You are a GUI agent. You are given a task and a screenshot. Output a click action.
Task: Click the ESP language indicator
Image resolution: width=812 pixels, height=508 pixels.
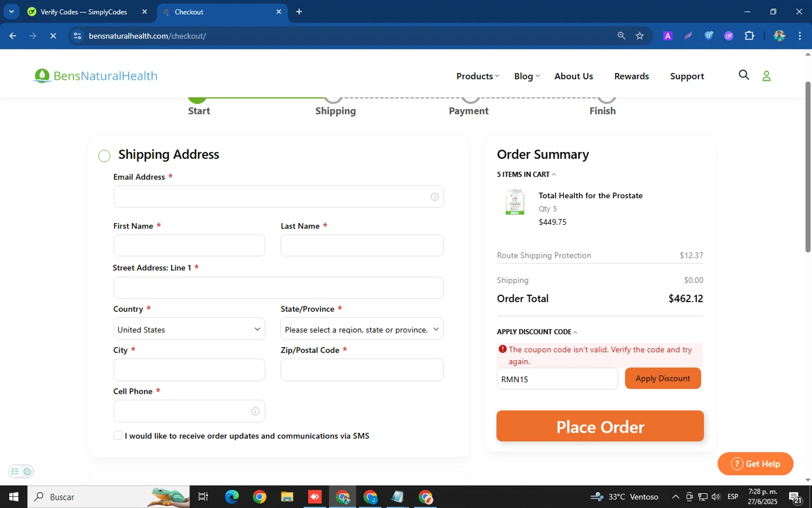pos(733,497)
